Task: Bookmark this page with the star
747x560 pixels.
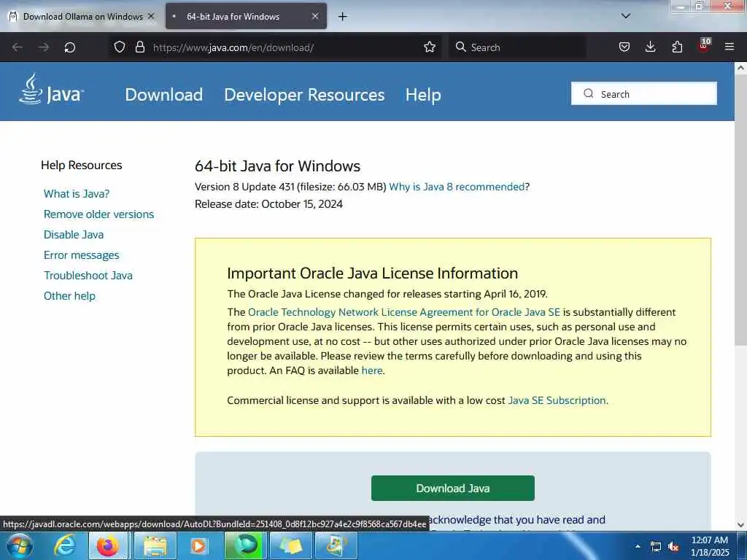Action: [430, 47]
